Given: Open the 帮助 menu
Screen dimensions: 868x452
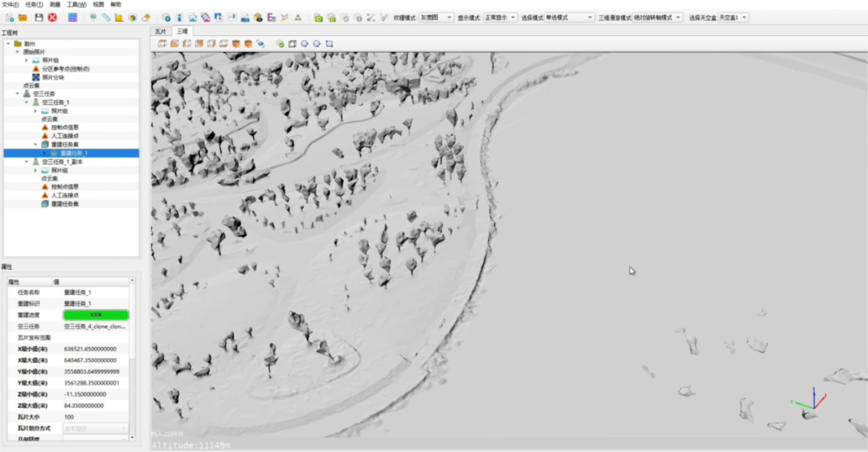Looking at the screenshot, I should click(116, 5).
